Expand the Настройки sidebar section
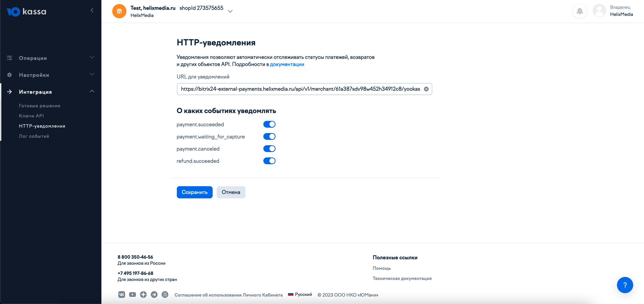644x304 pixels. pyautogui.click(x=51, y=75)
